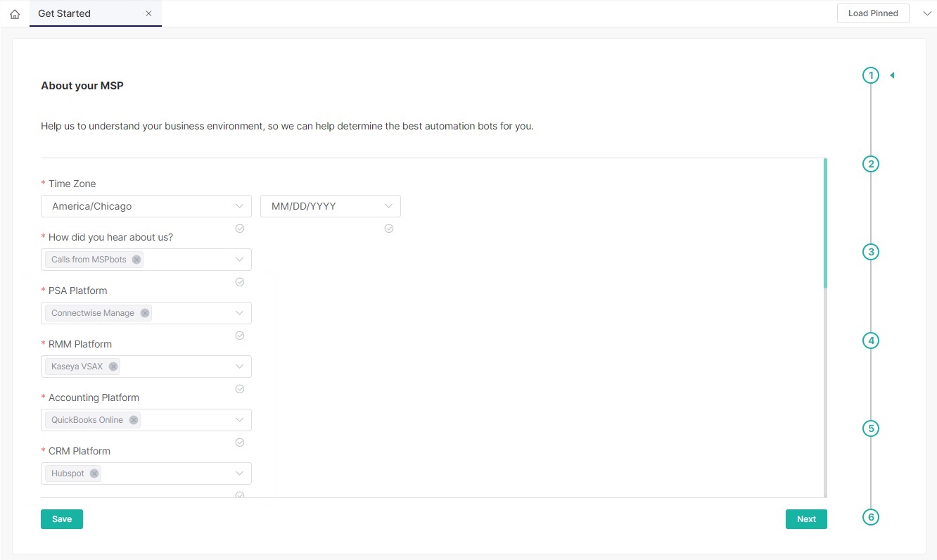Viewport: 937px width, 560px height.
Task: Select step 6 in the wizard
Action: tap(871, 517)
